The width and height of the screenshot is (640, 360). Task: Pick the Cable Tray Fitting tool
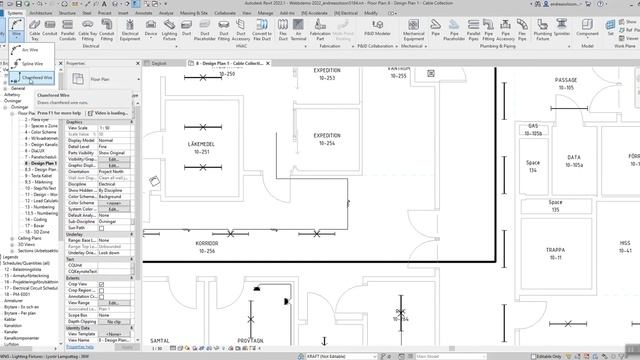click(87, 30)
